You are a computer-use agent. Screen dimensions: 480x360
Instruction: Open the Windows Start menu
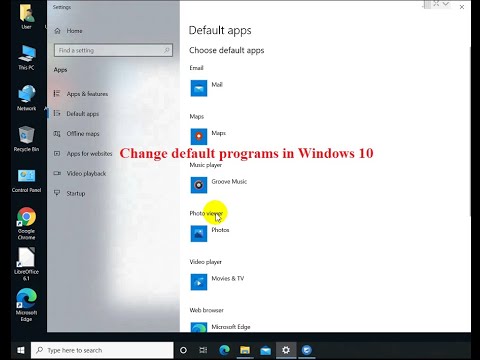[21, 350]
